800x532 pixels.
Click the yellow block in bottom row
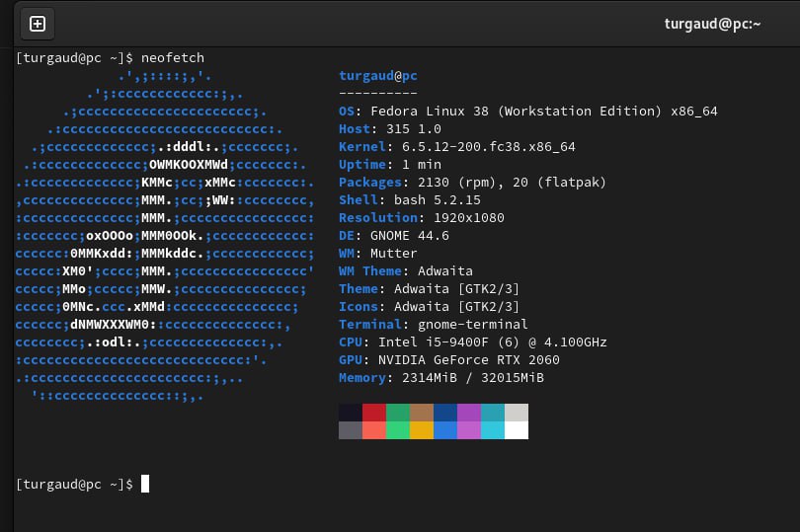tap(422, 430)
